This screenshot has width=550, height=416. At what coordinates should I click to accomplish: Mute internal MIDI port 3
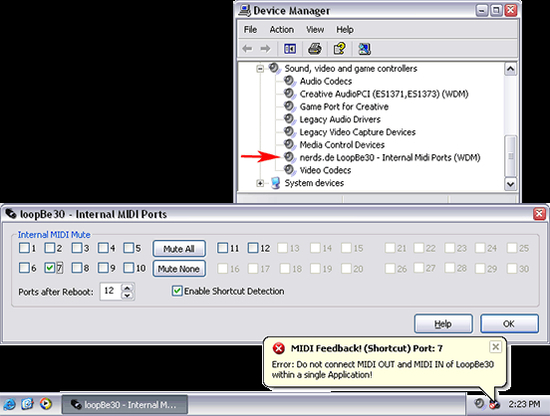click(76, 248)
